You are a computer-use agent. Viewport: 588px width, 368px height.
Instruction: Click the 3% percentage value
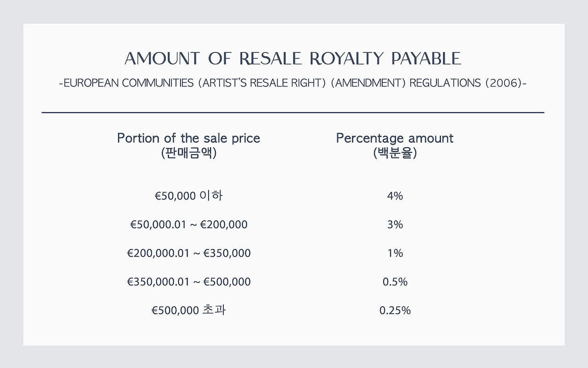[x=395, y=224]
